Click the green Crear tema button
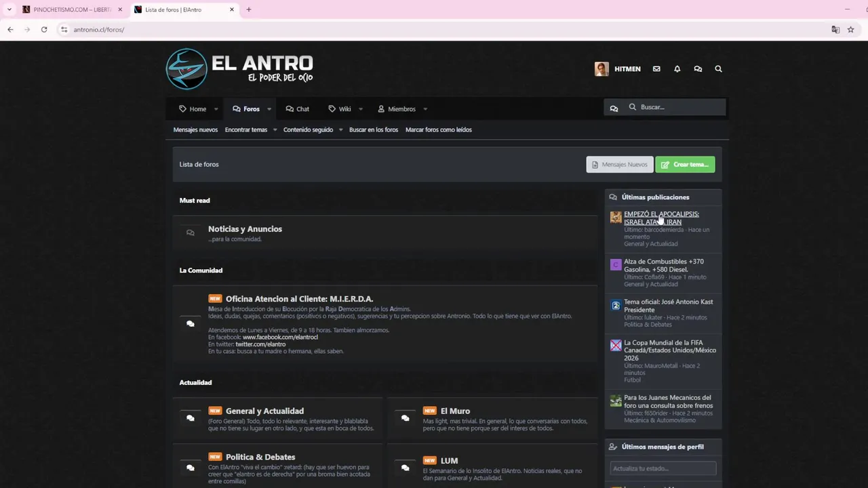 point(685,165)
